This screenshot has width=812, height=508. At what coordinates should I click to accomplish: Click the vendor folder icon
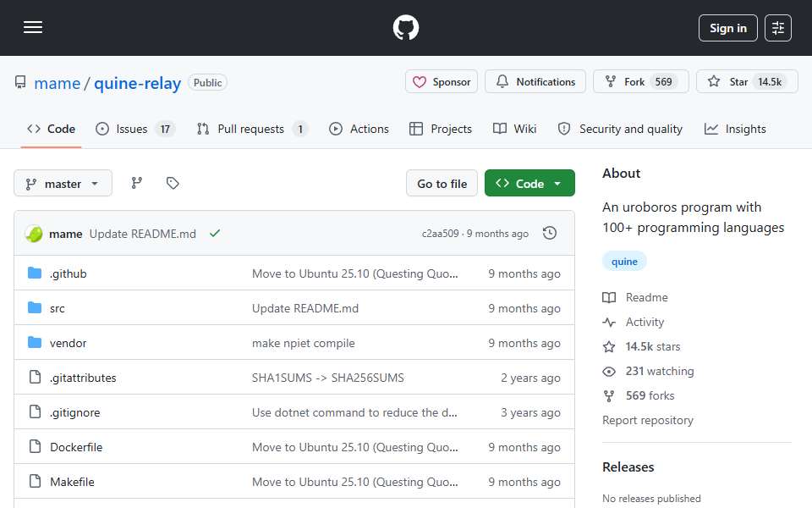35,343
